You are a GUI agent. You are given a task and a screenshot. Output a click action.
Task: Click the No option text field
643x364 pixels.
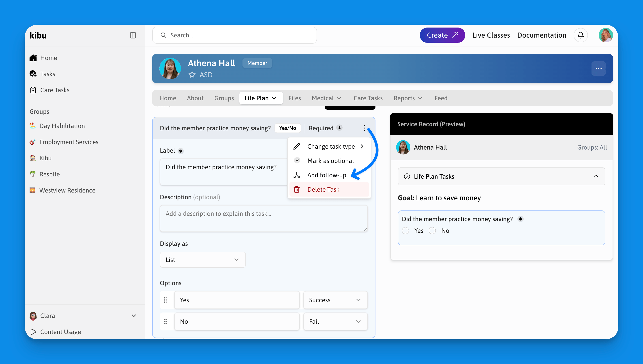[x=237, y=321]
